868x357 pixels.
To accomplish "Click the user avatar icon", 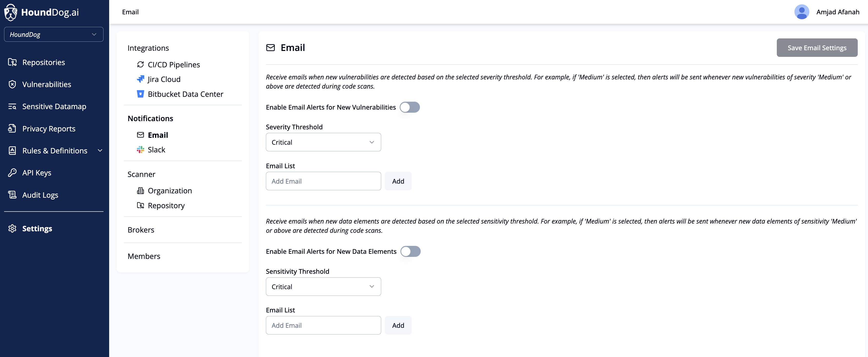I will pyautogui.click(x=802, y=12).
